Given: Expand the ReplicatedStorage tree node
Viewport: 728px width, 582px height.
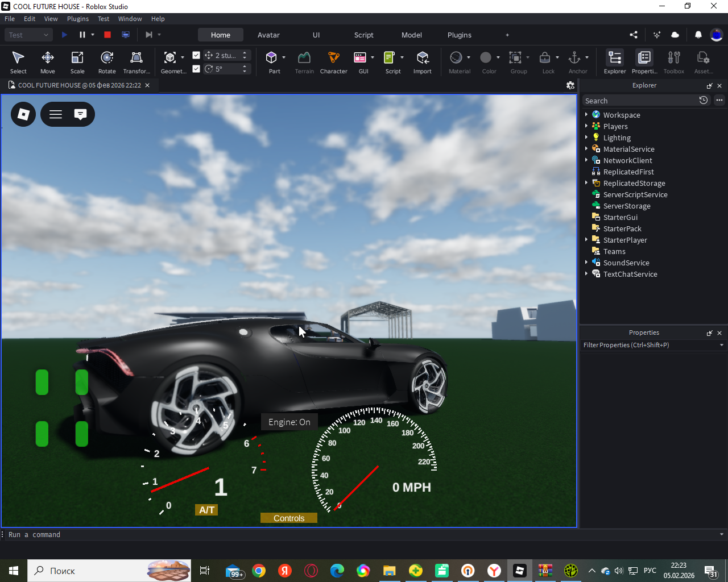Looking at the screenshot, I should click(586, 182).
